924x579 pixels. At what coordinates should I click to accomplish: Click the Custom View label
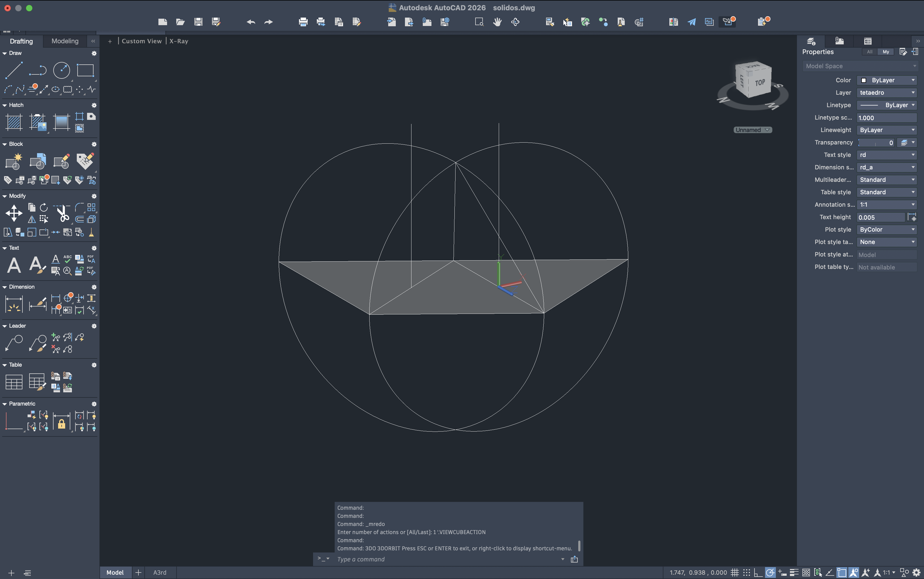point(142,41)
